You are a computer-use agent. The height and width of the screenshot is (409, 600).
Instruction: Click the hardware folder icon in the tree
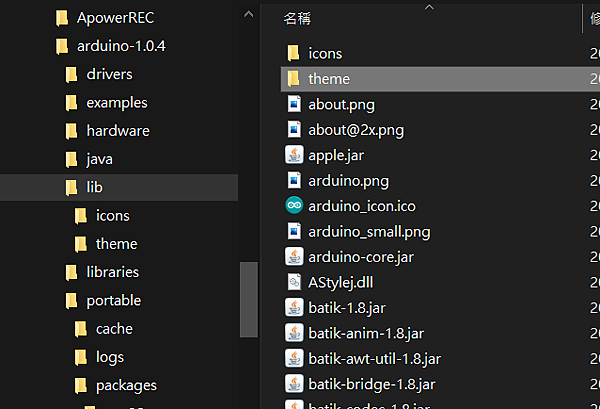click(x=72, y=131)
